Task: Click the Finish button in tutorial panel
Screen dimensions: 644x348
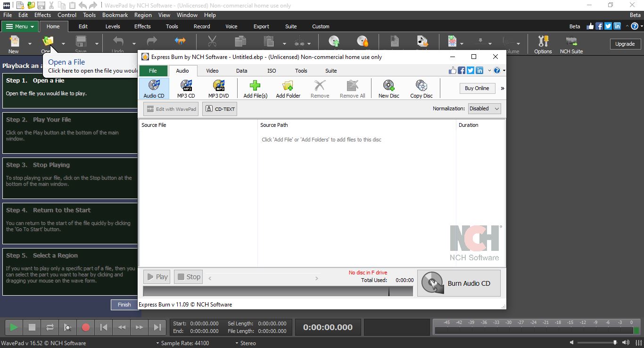Action: [x=124, y=305]
